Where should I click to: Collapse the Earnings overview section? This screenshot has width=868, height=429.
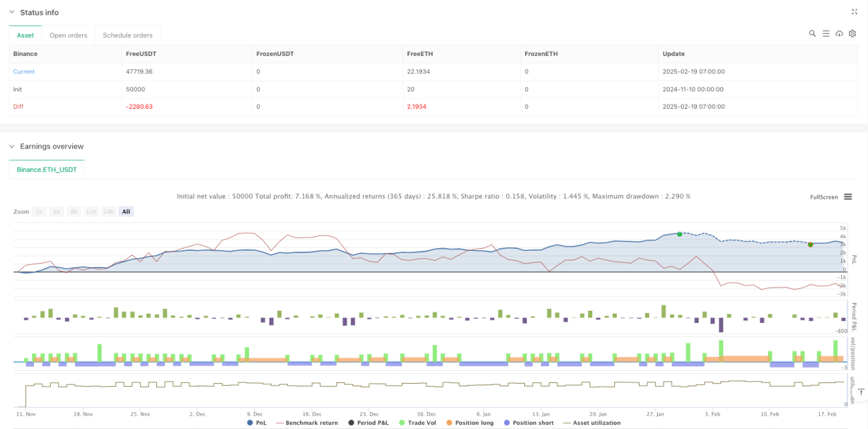coord(11,146)
